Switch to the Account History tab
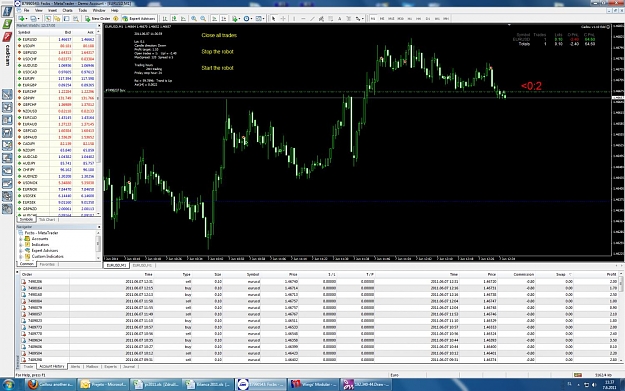This screenshot has width=625, height=391. (52, 366)
